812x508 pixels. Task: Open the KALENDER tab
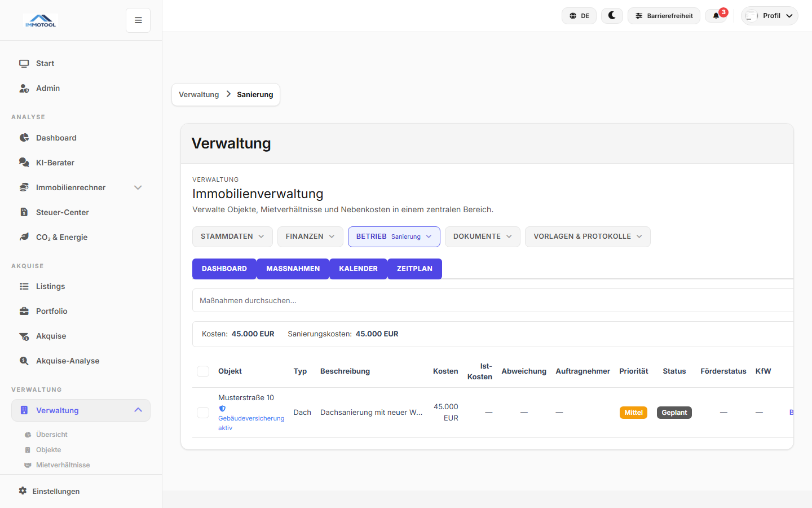pos(358,269)
